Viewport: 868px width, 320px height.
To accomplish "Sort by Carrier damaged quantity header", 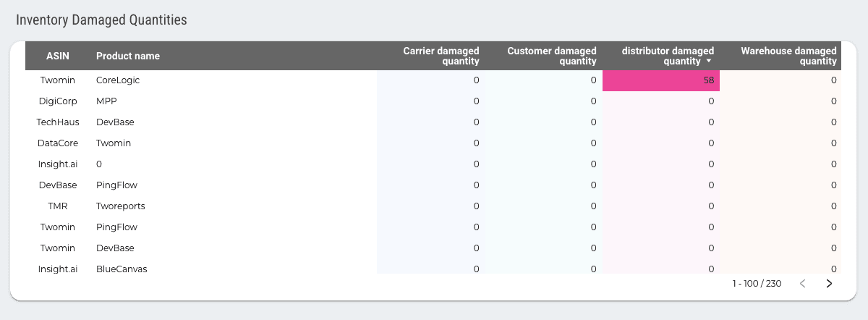I will click(x=441, y=56).
